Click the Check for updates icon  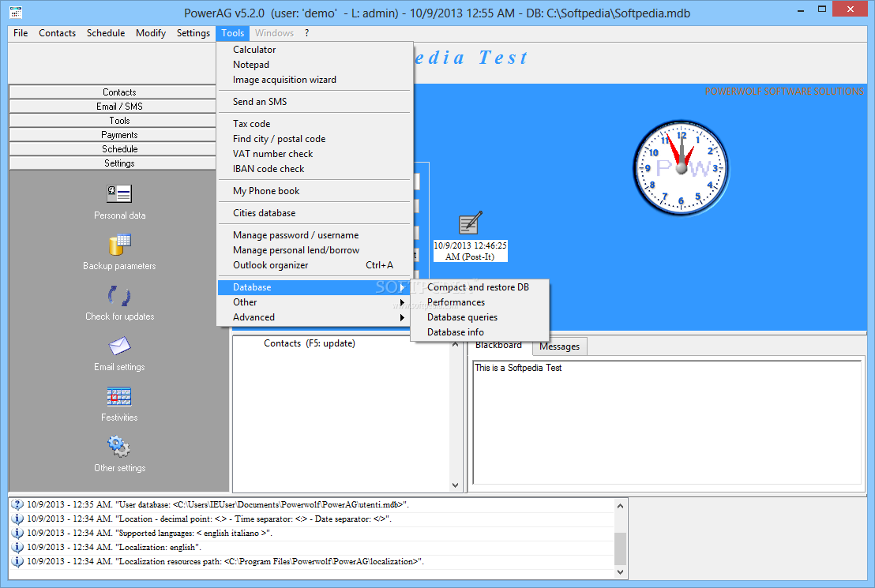pos(119,295)
